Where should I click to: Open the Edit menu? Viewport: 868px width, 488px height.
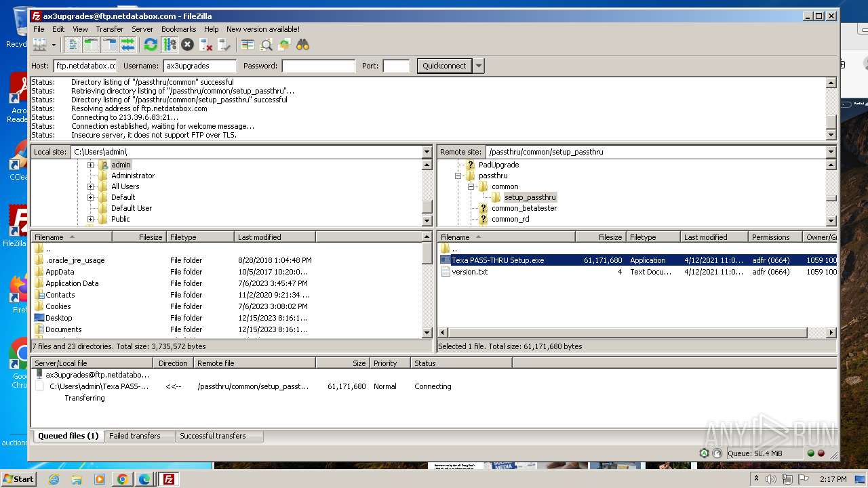(x=58, y=29)
